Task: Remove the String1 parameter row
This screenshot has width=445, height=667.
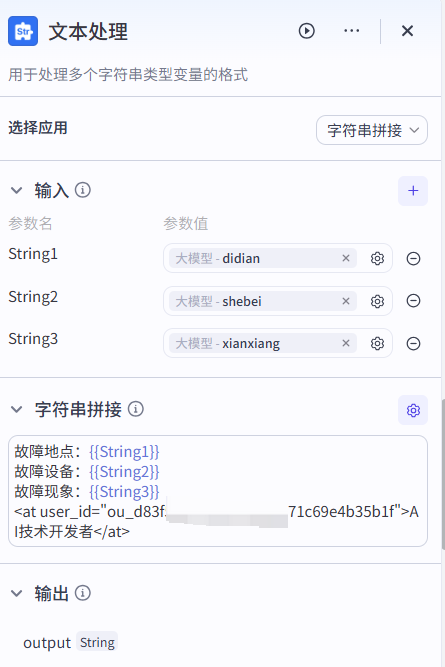Action: click(x=413, y=259)
